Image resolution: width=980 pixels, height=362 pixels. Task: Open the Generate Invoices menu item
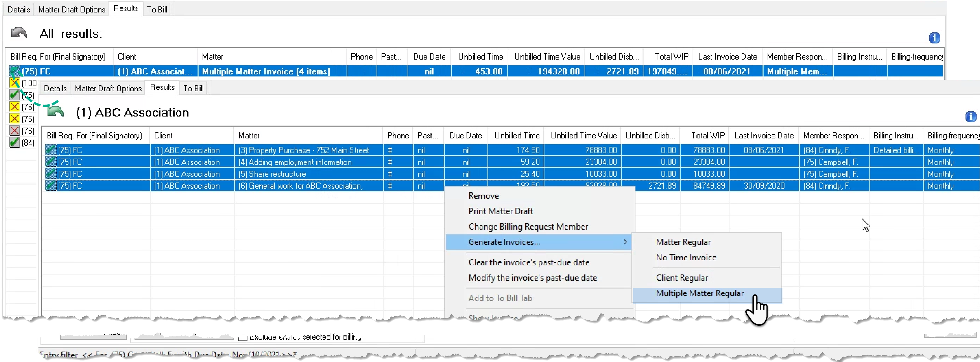point(539,242)
